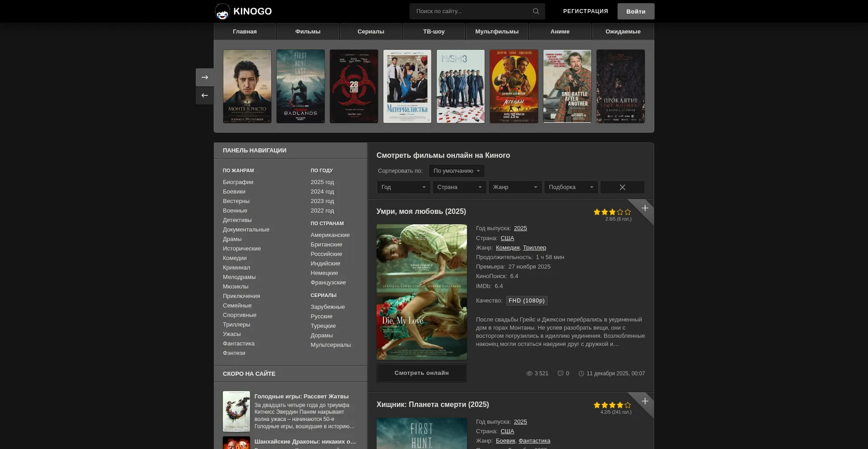Focus the 'Поиск по сайту' search field

point(470,11)
